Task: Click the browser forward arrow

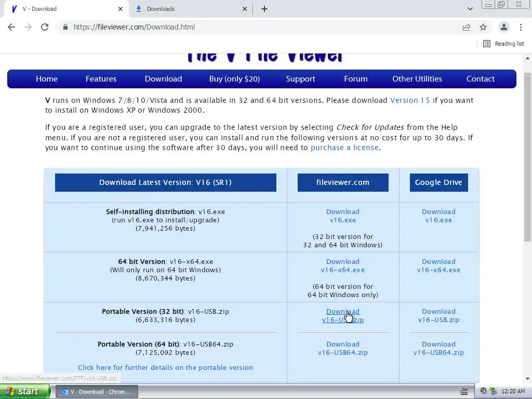Action: pyautogui.click(x=28, y=27)
